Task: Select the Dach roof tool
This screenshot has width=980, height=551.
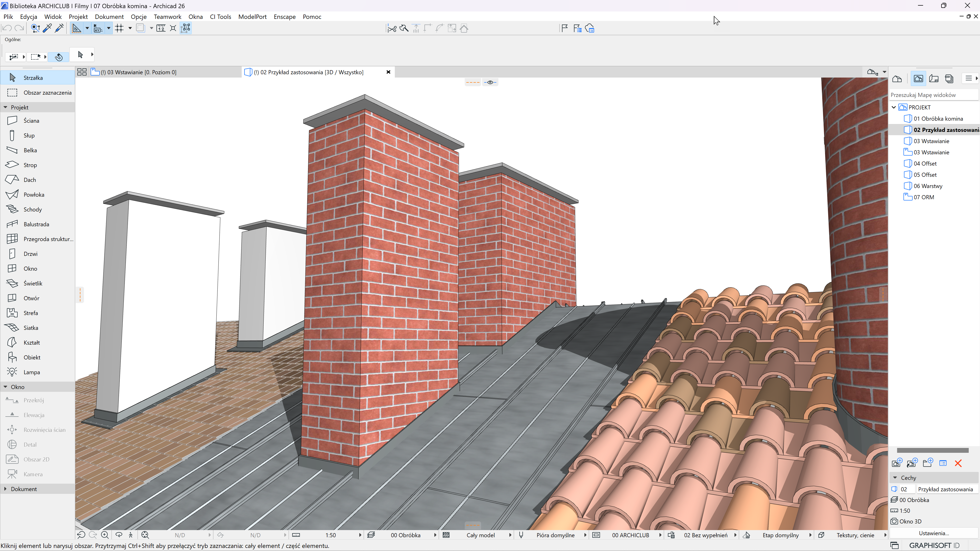Action: [x=29, y=180]
